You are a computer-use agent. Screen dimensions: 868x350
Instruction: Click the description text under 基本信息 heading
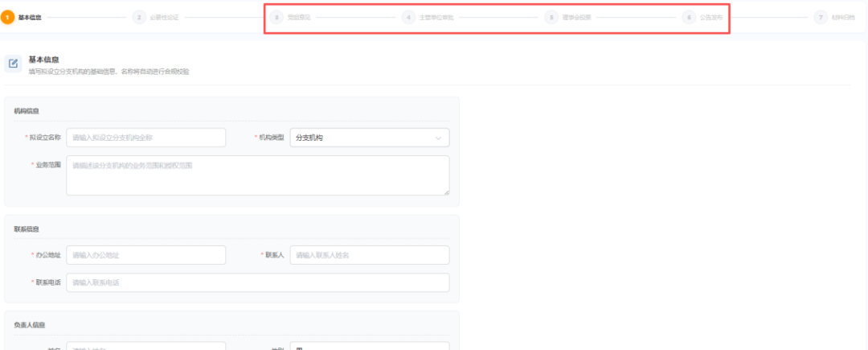pos(109,72)
